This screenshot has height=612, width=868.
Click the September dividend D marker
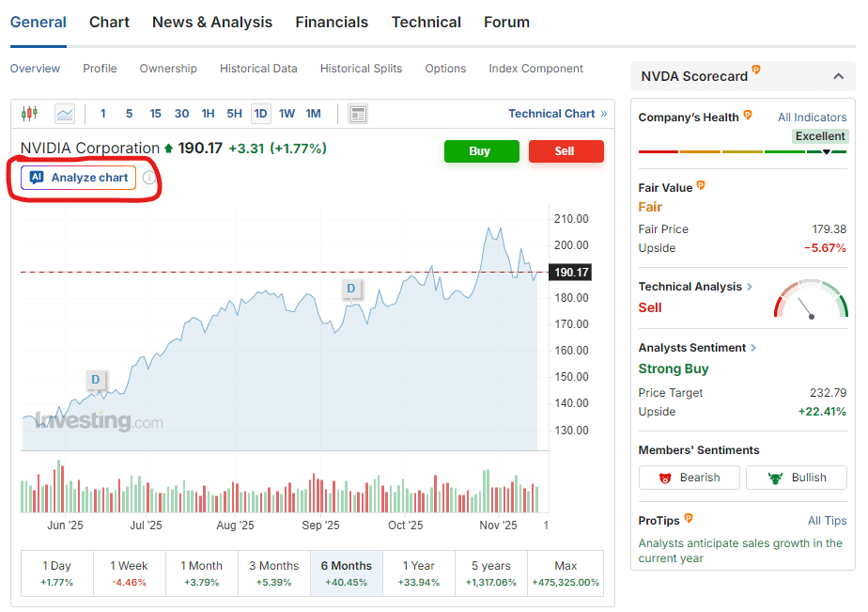coord(351,289)
